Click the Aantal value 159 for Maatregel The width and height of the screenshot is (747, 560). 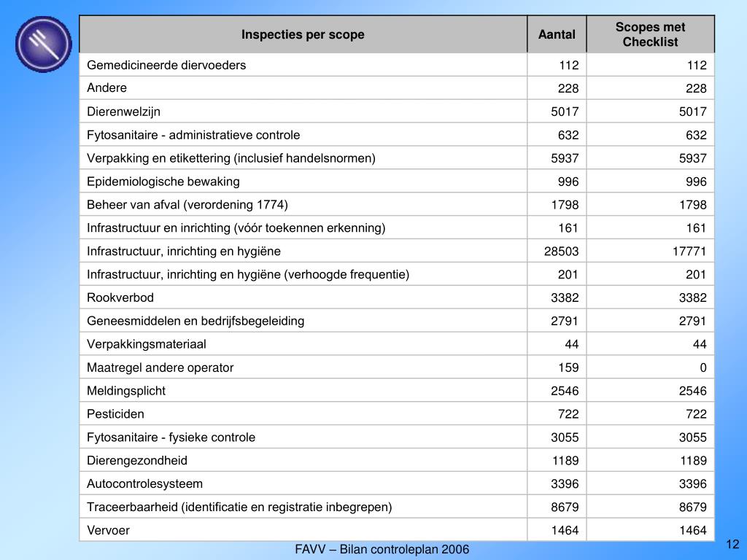(x=568, y=367)
